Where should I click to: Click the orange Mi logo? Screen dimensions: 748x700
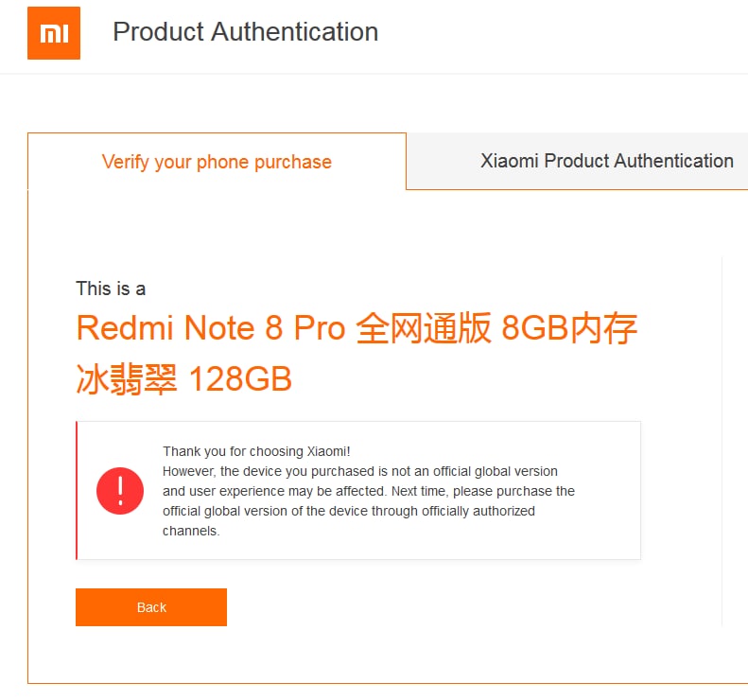point(54,33)
